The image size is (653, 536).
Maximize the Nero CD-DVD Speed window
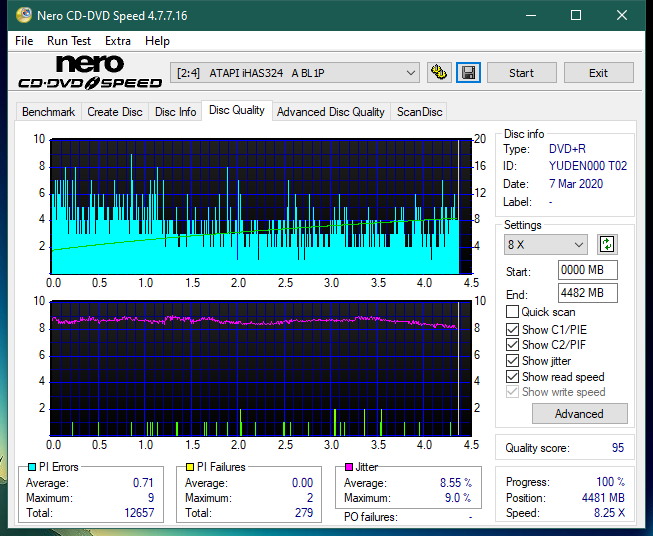tap(576, 15)
